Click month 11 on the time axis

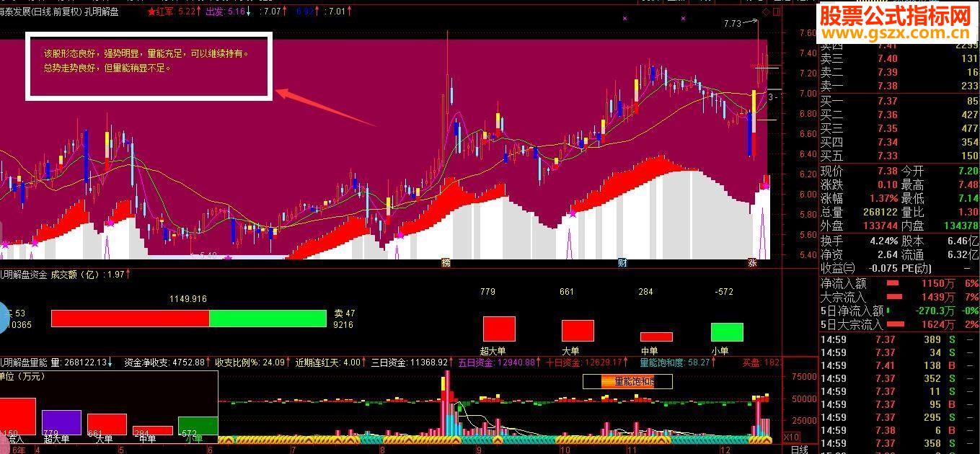[632, 449]
